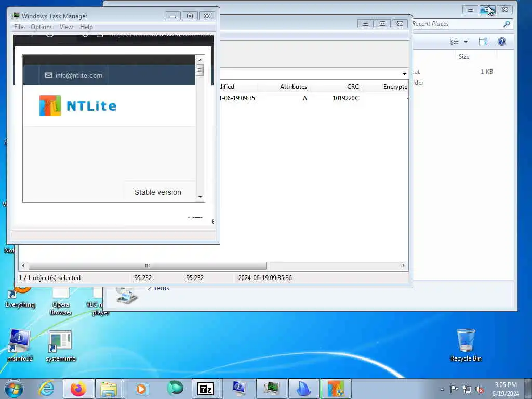Open the systeminfo desktop shortcut
Viewport: 532px width, 399px height.
click(61, 345)
